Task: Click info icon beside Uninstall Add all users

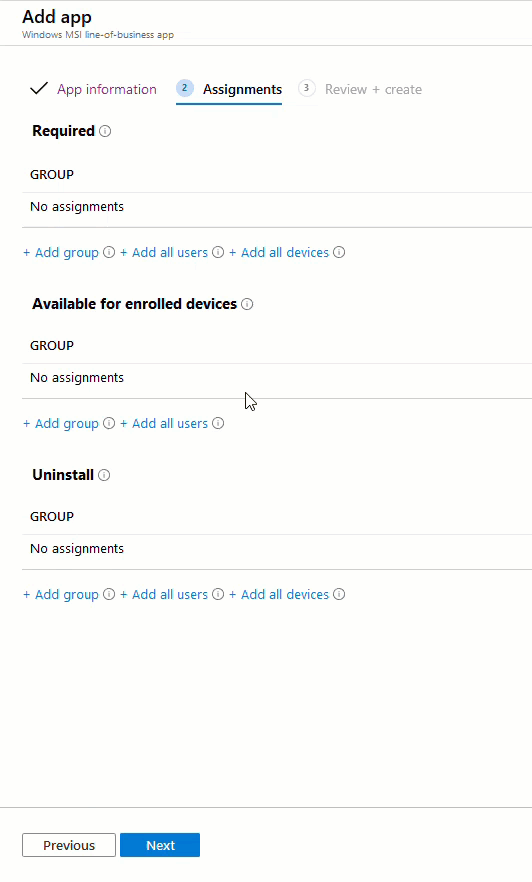Action: 218,595
